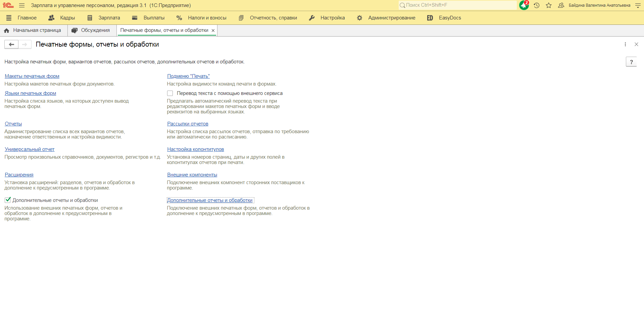Open the Макеты печатных форм link
Viewport: 644px width, 323px height.
tap(32, 76)
